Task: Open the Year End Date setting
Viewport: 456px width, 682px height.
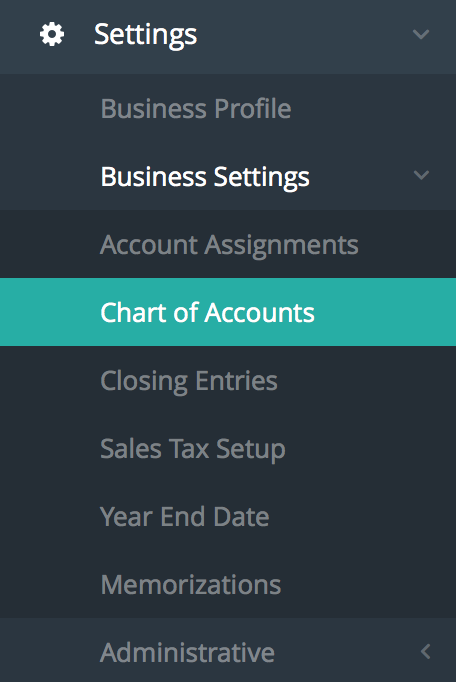Action: click(x=184, y=517)
